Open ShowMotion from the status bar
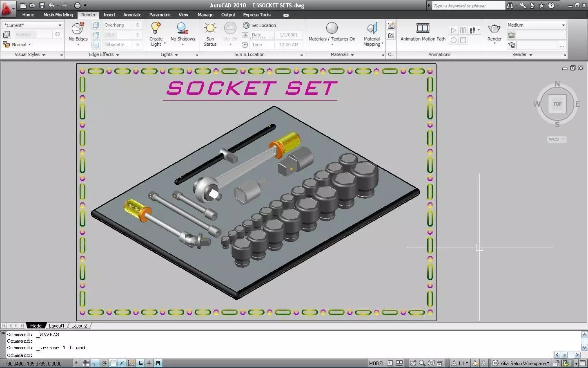The image size is (588, 368). tap(440, 363)
